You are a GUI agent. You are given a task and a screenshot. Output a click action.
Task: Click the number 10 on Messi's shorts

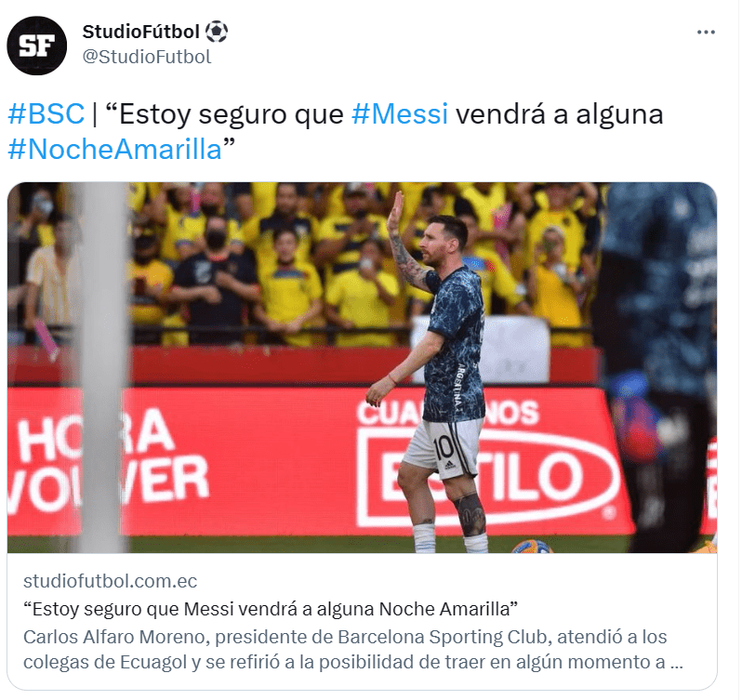point(444,447)
